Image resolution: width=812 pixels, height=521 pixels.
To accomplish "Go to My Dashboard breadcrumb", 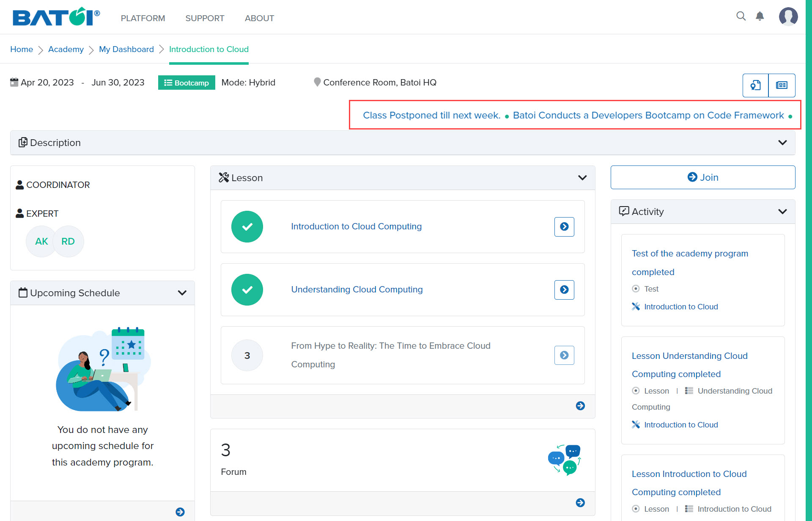I will (x=126, y=49).
